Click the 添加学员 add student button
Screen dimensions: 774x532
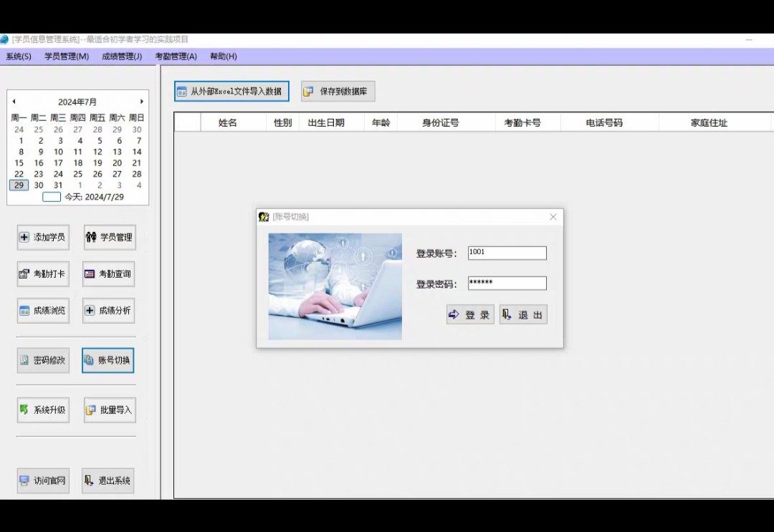43,237
